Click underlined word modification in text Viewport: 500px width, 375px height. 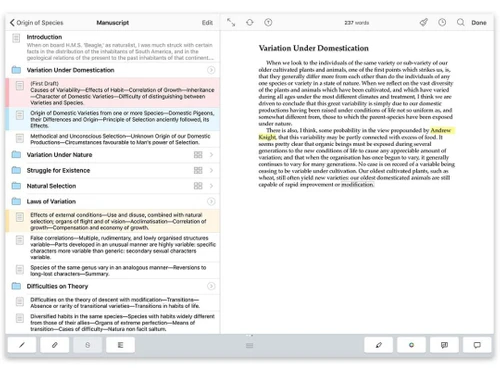point(357,184)
